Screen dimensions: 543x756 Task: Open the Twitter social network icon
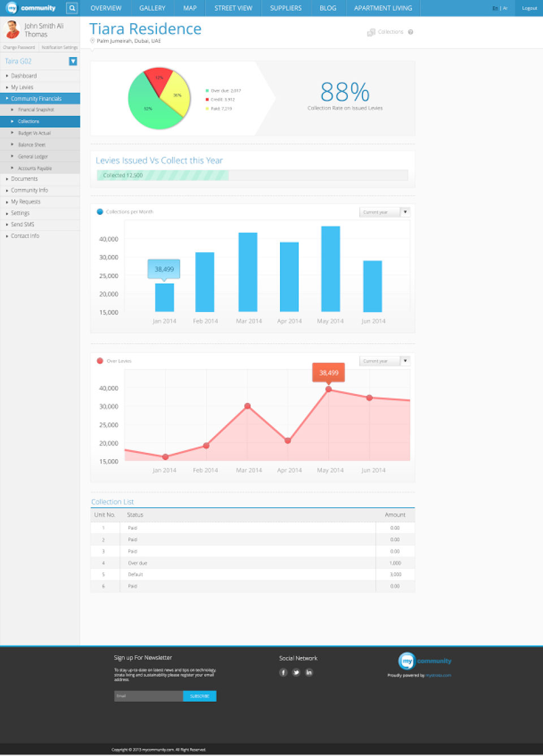pos(296,672)
